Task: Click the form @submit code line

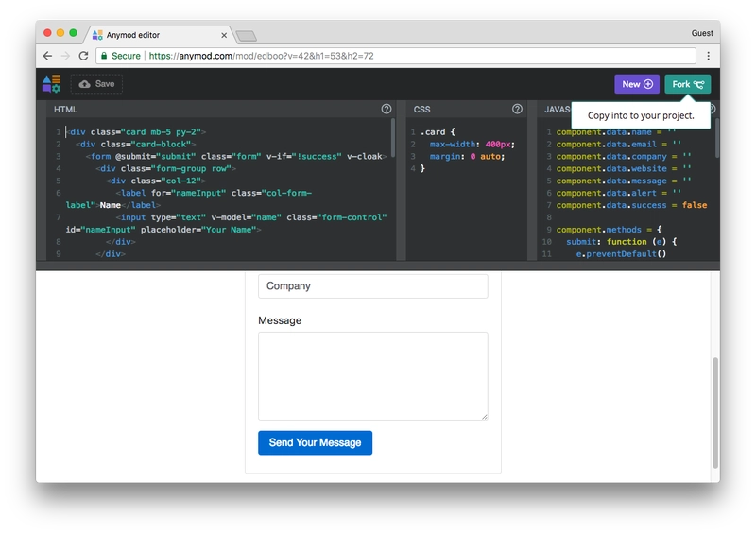Action: [x=235, y=156]
